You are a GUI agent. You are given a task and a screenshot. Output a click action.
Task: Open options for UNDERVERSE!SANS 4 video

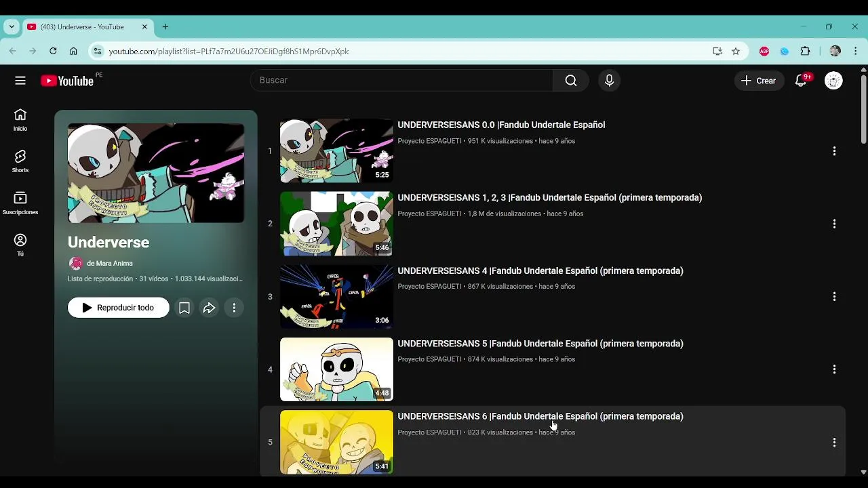(834, 297)
